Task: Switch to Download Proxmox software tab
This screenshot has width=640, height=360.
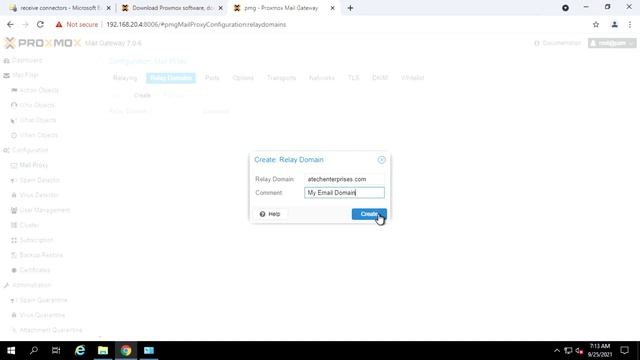Action: [x=171, y=8]
